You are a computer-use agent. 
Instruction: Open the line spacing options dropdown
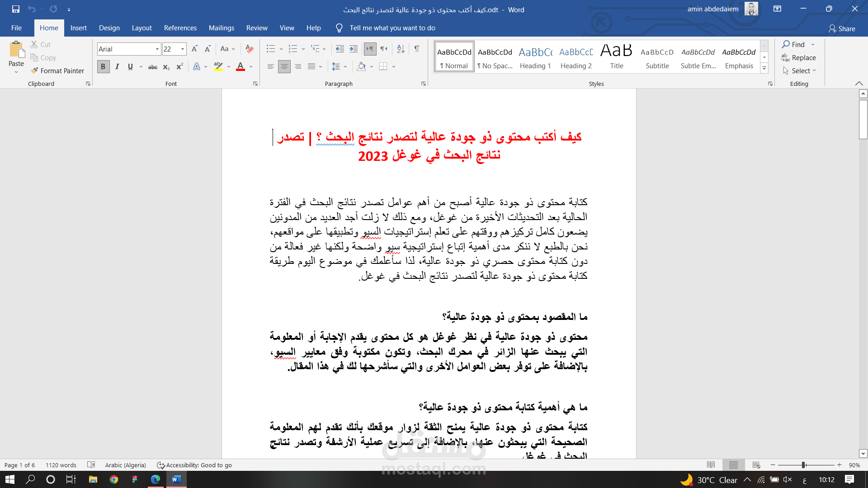pos(344,66)
